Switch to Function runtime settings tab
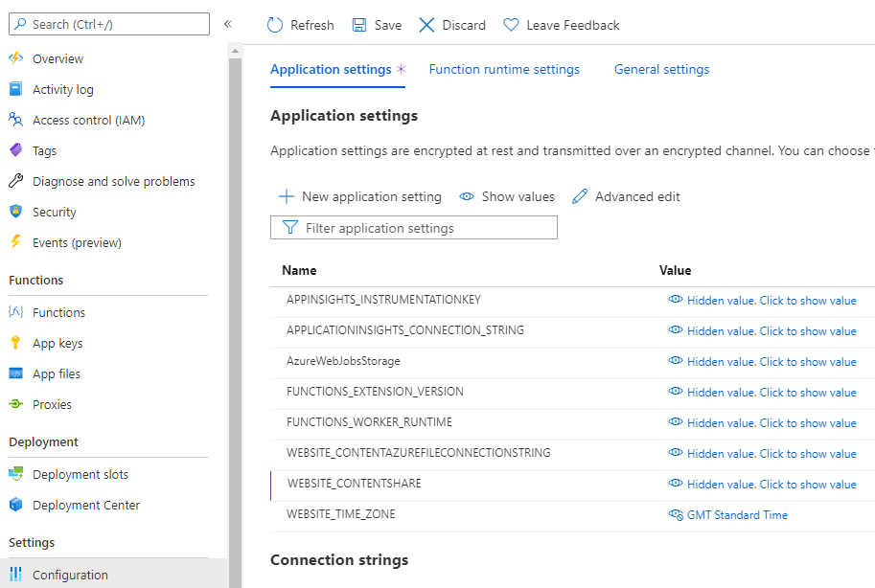The image size is (875, 588). (504, 69)
